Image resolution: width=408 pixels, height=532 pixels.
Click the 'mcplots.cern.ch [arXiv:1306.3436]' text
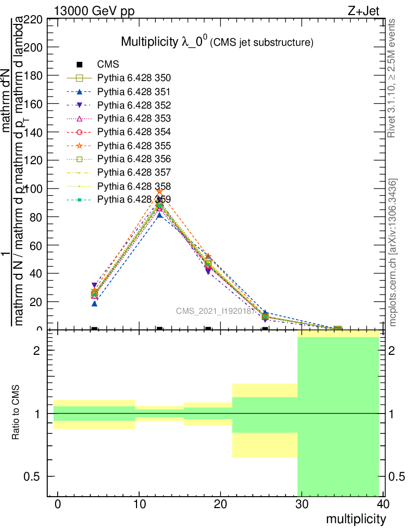click(392, 252)
